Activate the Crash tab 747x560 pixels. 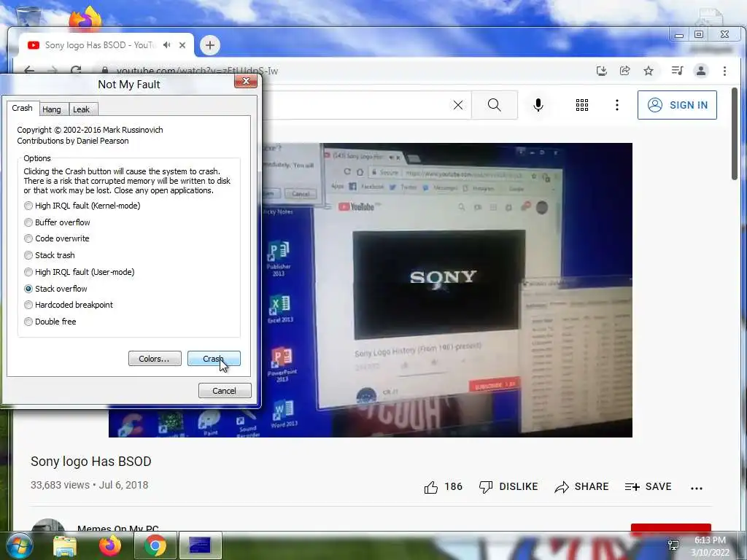(x=23, y=108)
